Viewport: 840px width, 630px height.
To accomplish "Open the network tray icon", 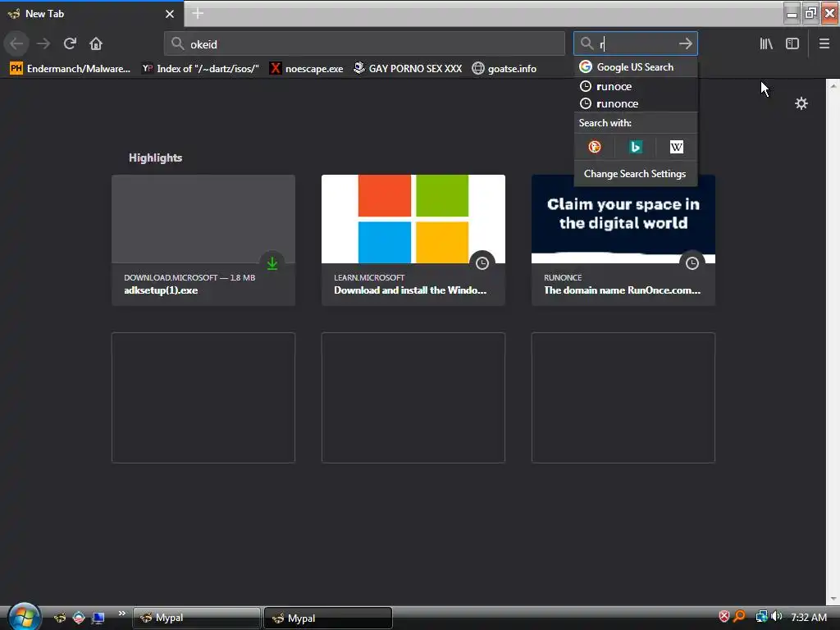I will coord(761,617).
